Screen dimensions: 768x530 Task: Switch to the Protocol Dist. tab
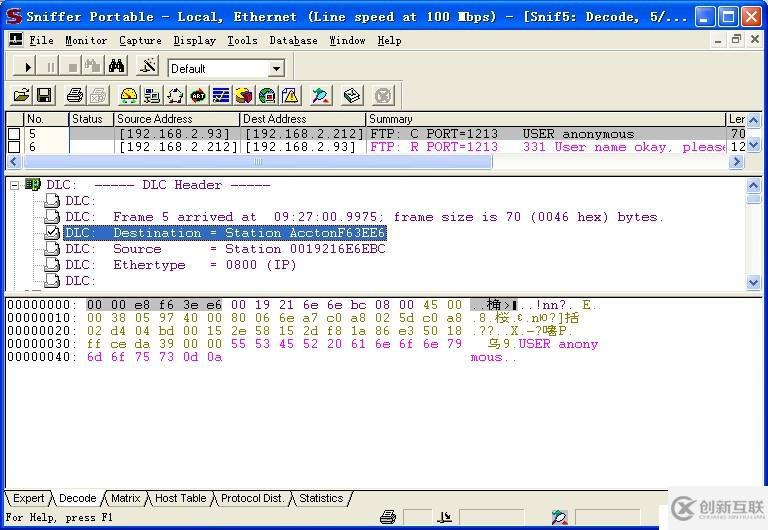coord(252,498)
